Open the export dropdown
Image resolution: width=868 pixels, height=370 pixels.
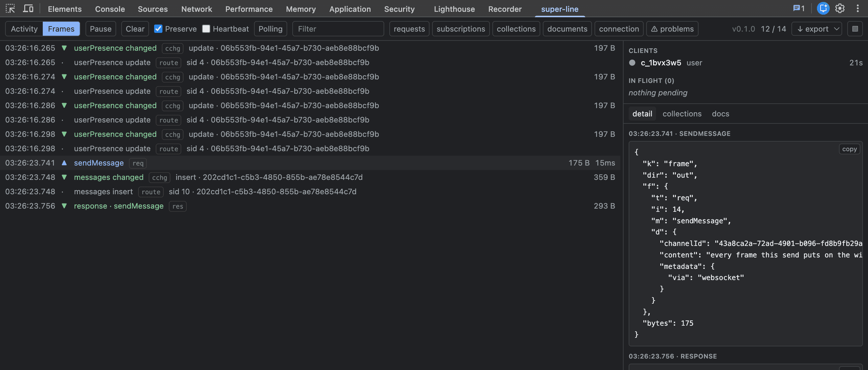(817, 29)
